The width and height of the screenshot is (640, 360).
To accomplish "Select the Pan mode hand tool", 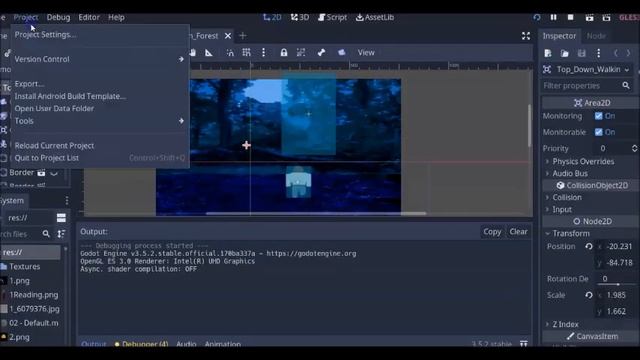I will pyautogui.click(x=193, y=53).
